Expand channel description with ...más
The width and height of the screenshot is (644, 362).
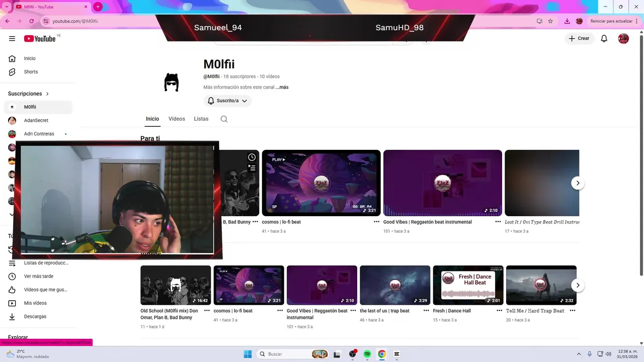tap(282, 87)
